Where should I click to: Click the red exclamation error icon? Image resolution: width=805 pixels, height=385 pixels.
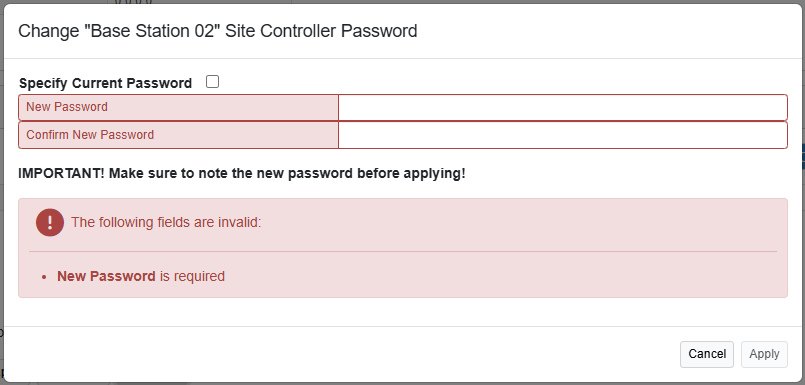[50, 222]
